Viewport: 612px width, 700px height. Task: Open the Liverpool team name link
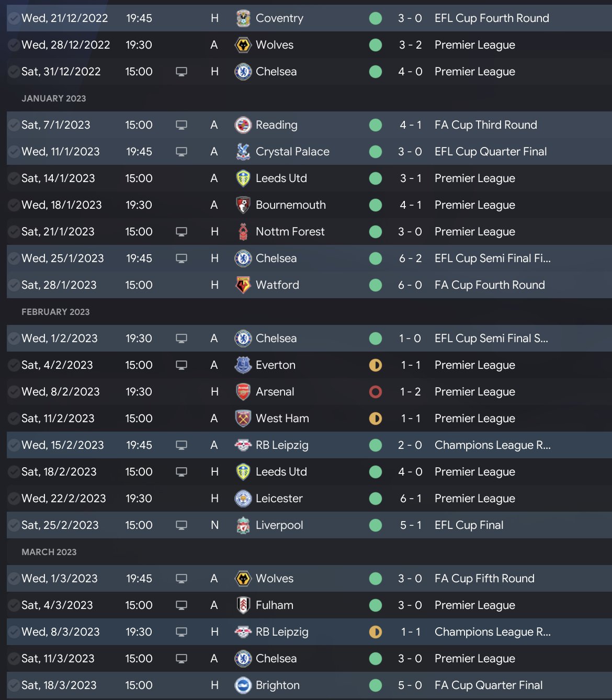(x=279, y=525)
